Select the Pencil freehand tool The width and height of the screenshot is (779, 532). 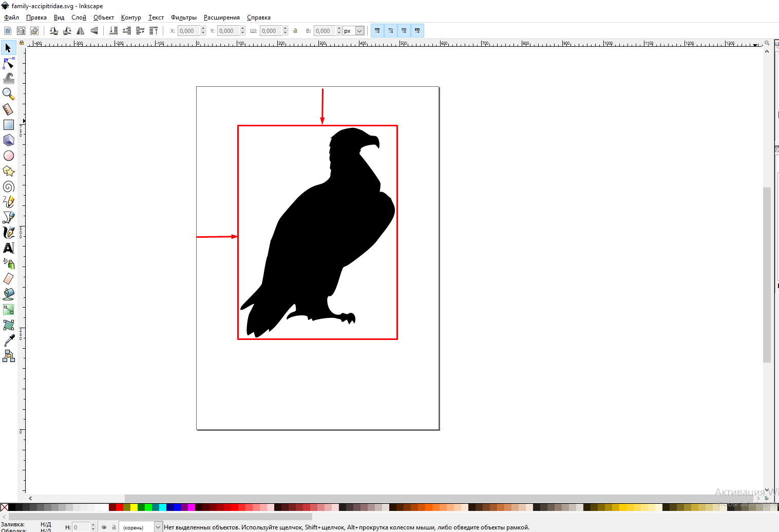8,202
